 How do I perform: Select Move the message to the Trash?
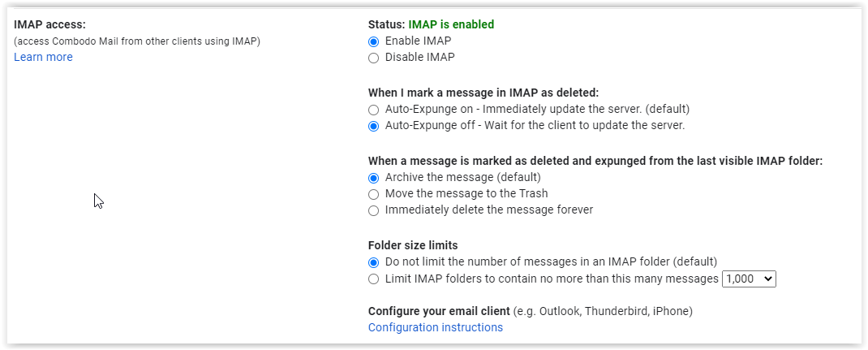click(x=373, y=194)
